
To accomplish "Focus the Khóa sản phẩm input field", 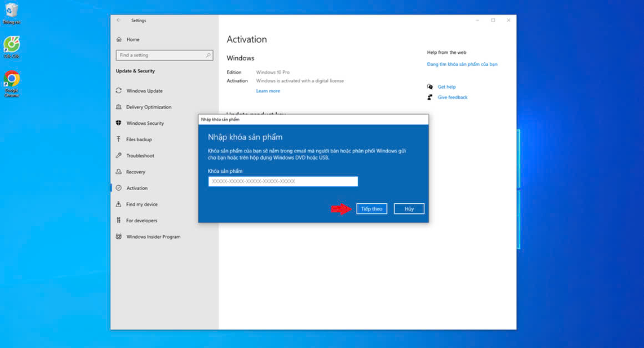I will click(x=283, y=181).
